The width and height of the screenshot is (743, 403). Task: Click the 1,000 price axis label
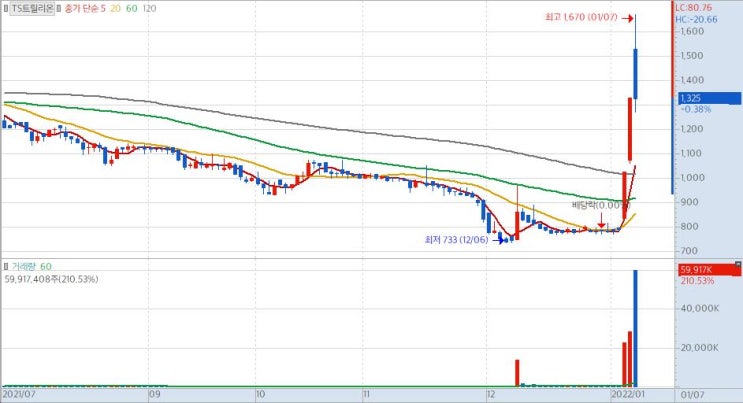pos(692,178)
